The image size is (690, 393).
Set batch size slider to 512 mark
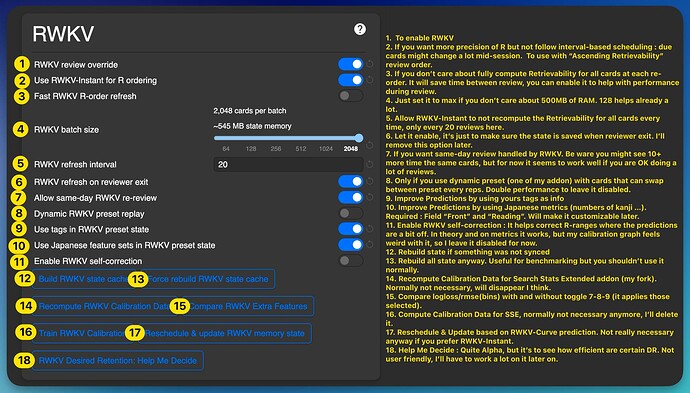[x=301, y=149]
